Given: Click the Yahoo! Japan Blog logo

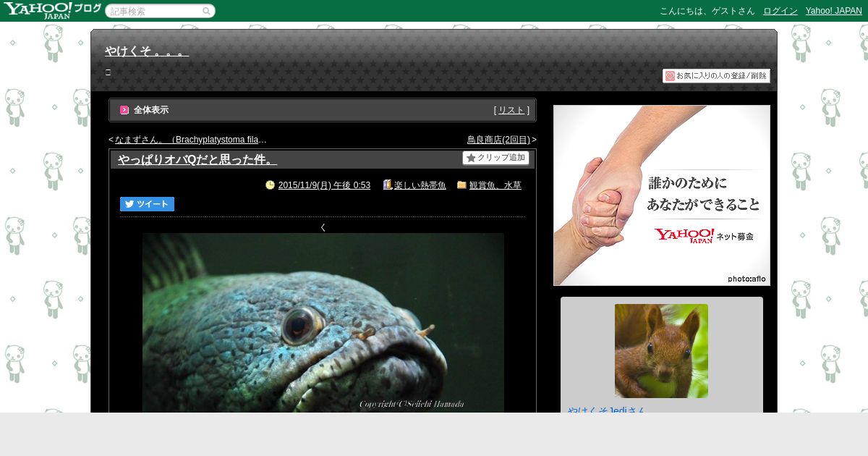Looking at the screenshot, I should point(52,11).
